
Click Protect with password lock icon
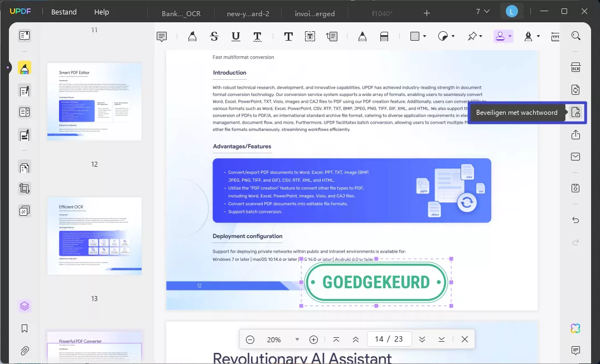point(575,113)
